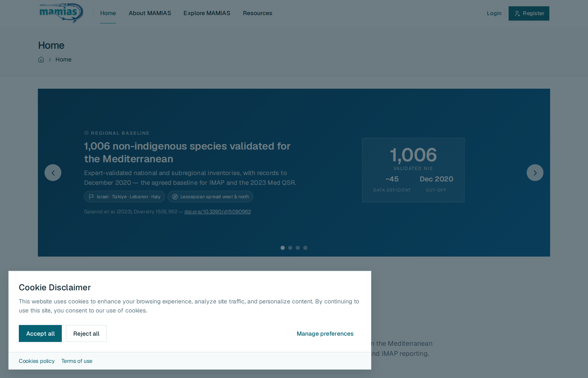Click the Login link
Screen dimensions: 588x378
pos(494,13)
